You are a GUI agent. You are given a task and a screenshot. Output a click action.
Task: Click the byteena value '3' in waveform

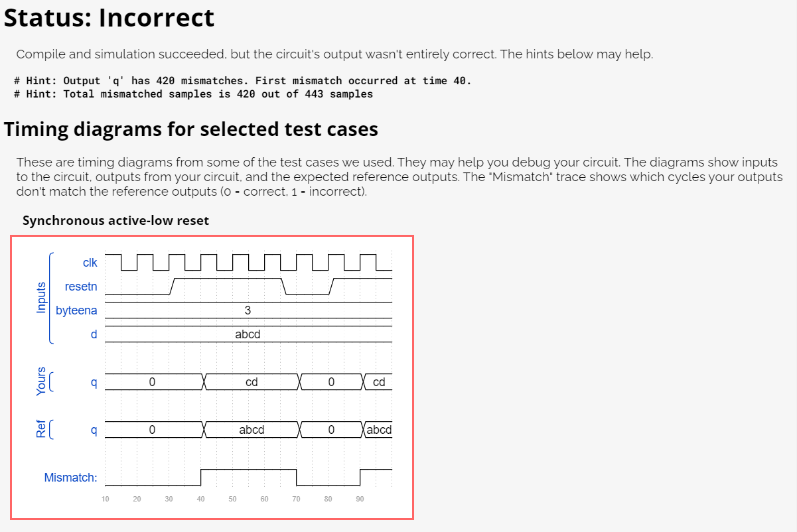248,310
